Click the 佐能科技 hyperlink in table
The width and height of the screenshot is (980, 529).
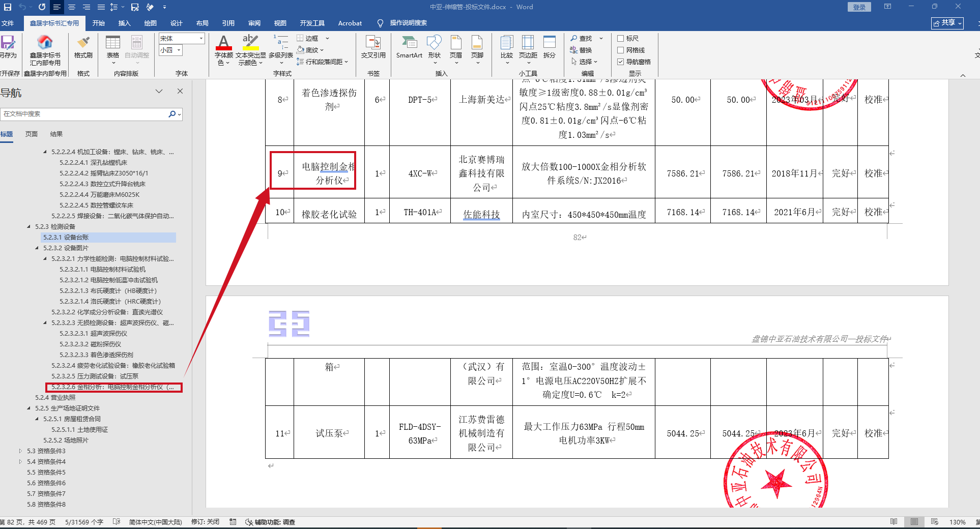(x=481, y=215)
